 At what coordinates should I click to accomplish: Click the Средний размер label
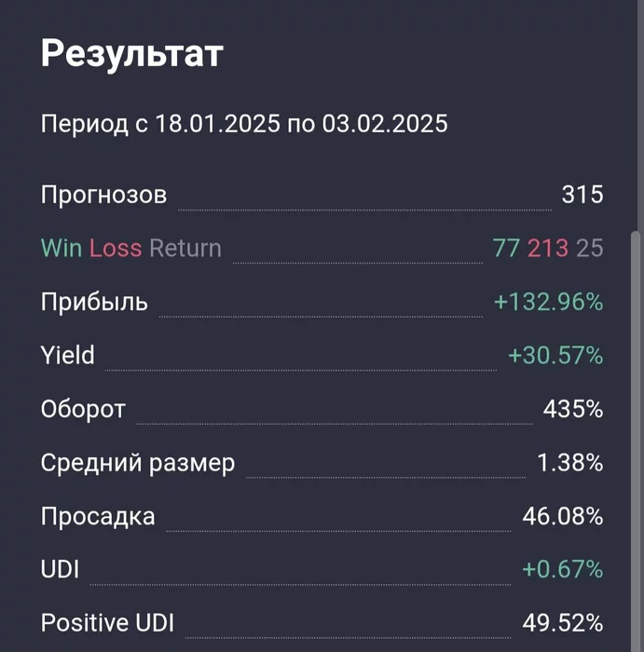(138, 463)
